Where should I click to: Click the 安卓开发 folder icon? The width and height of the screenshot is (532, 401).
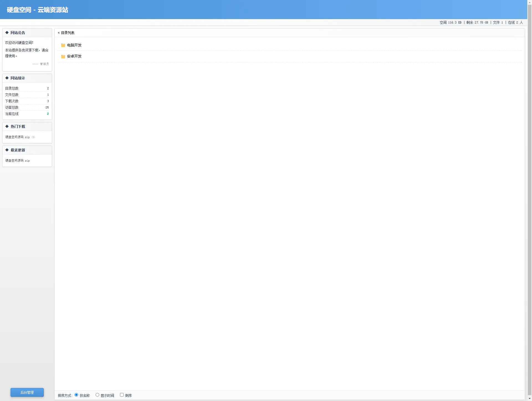click(63, 56)
